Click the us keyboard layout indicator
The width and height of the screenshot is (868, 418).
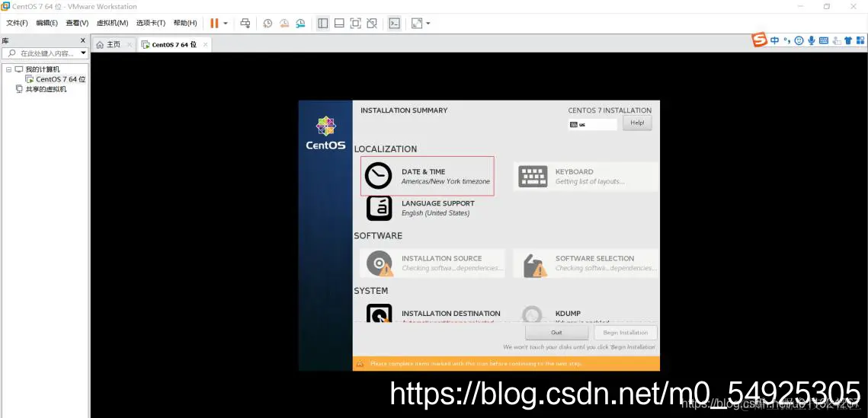(592, 124)
